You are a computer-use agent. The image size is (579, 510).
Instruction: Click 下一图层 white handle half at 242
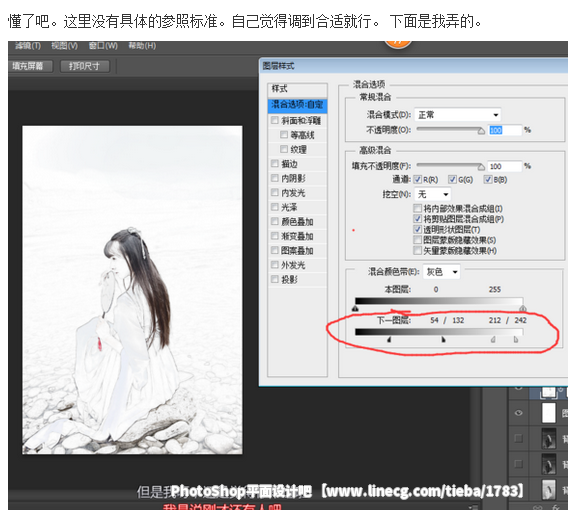[x=516, y=339]
